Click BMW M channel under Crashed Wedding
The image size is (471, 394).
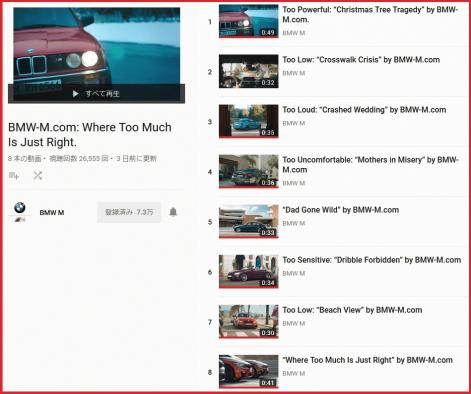tap(294, 123)
